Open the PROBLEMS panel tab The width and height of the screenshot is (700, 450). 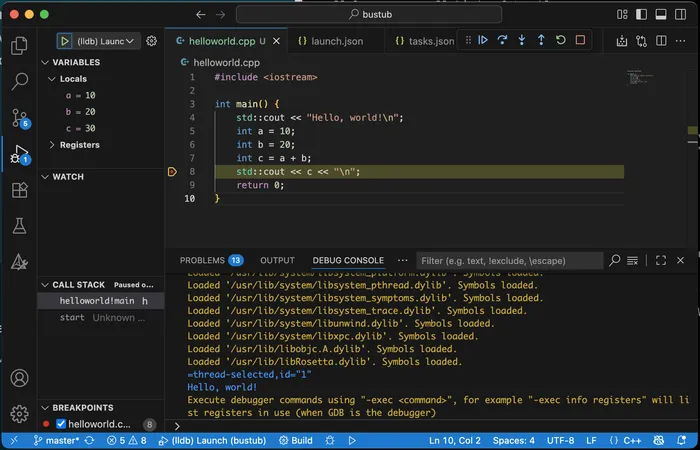(x=211, y=260)
